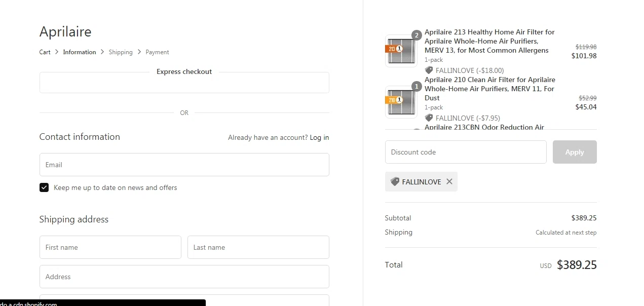The image size is (644, 306).
Task: Focus the First name field
Action: (110, 247)
